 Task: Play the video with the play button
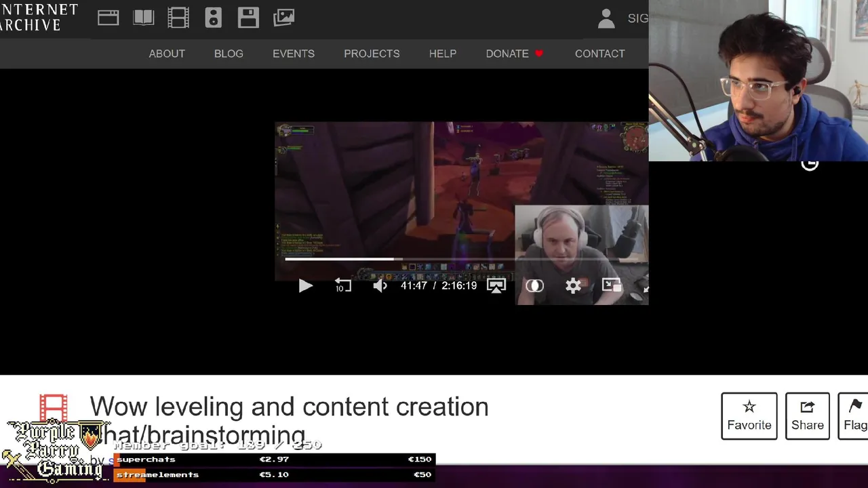tap(305, 286)
